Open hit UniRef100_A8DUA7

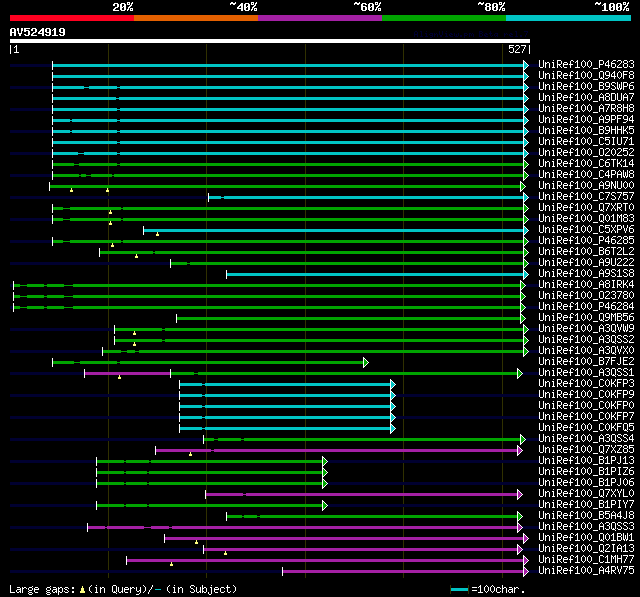(586, 97)
